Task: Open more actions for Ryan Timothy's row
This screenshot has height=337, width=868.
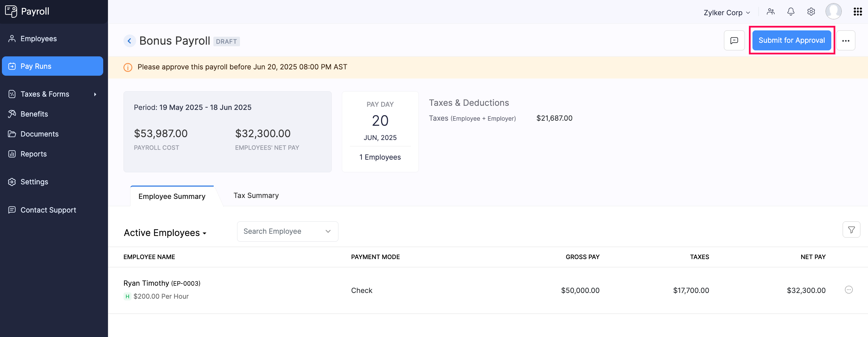Action: 849,290
